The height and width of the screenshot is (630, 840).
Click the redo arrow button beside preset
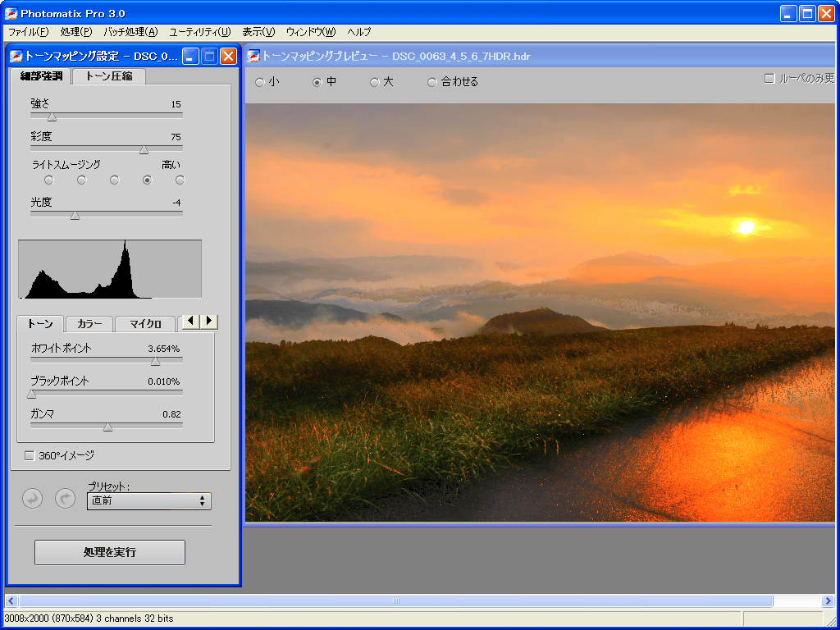click(x=66, y=499)
